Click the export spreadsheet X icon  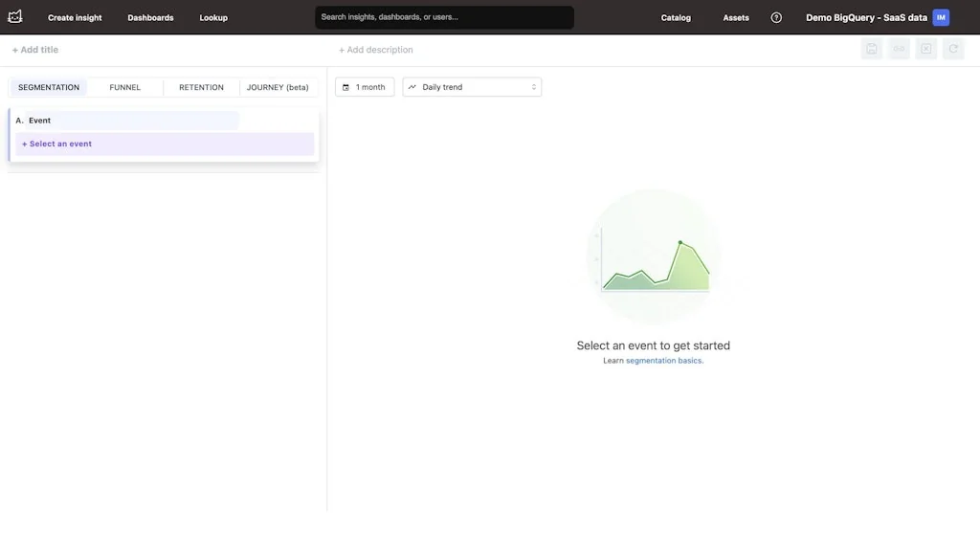coord(925,49)
